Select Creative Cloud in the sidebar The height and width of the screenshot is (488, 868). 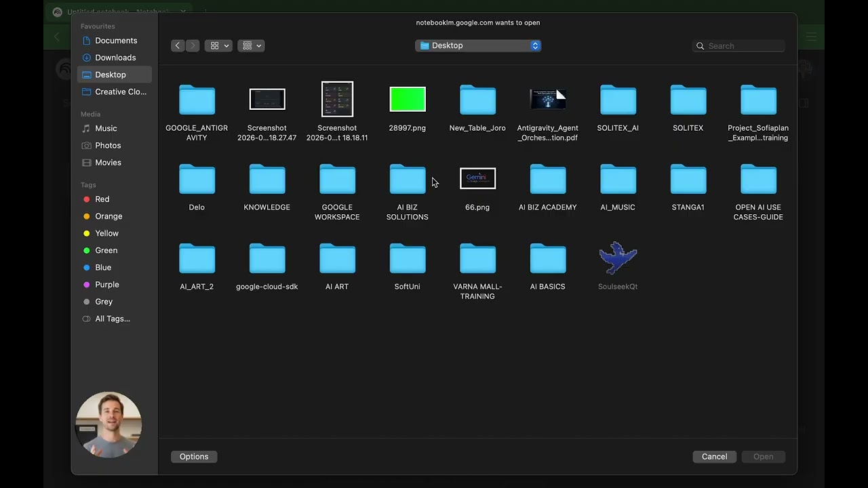(115, 91)
